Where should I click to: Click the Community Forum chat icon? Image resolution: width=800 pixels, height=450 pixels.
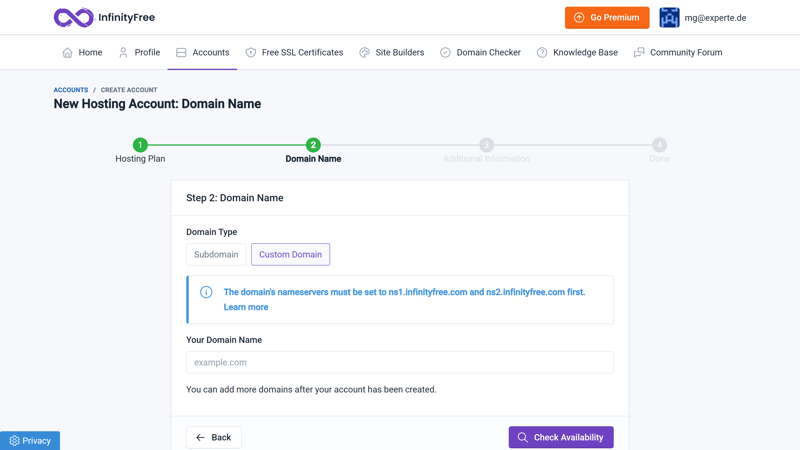639,53
